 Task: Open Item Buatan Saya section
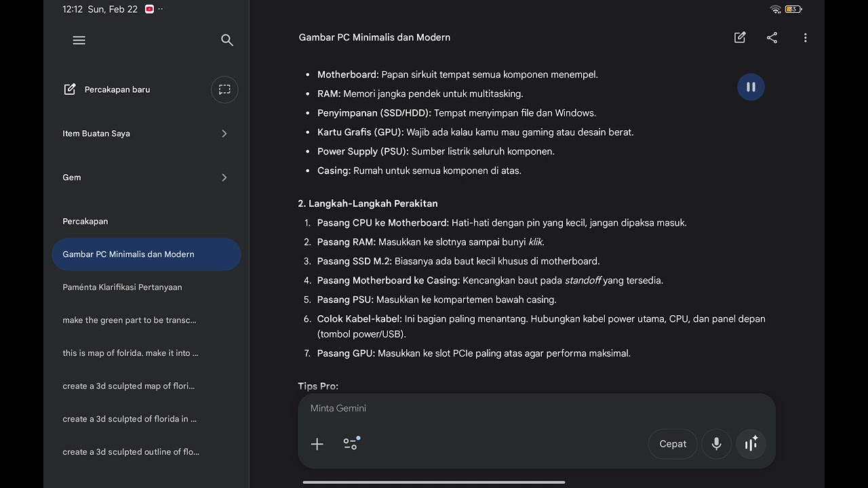tap(146, 134)
